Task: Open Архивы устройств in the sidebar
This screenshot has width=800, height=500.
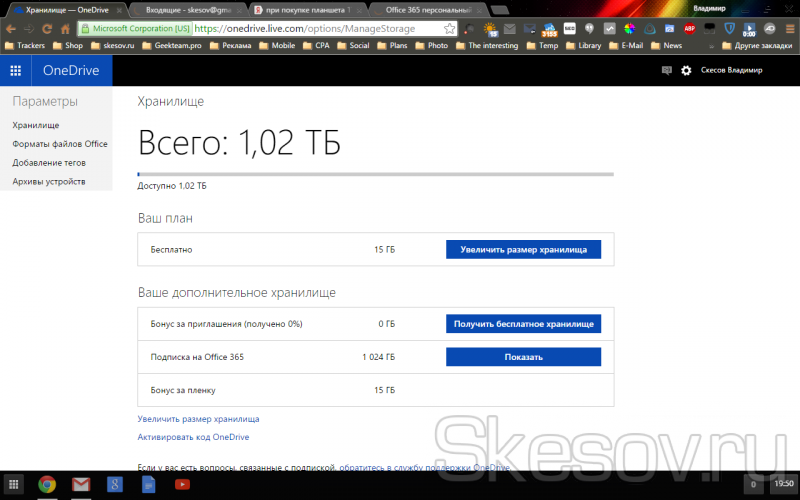Action: (49, 181)
